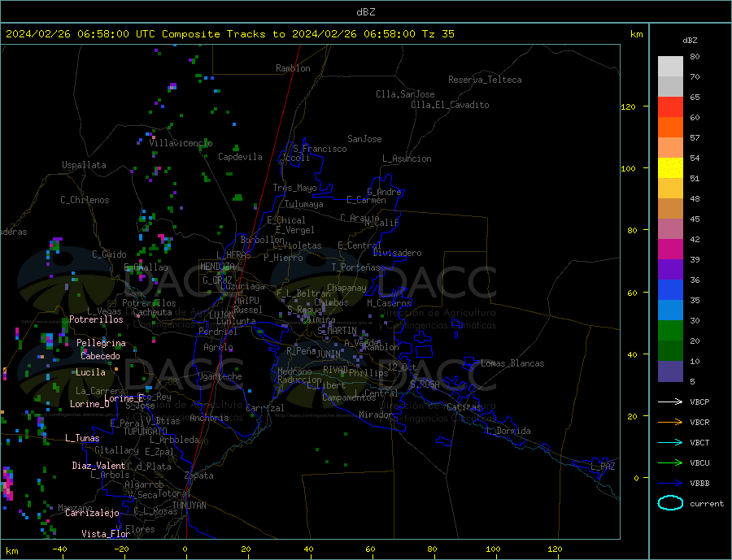Click the Composite Tracks timestamp header text
Viewport: 732px width, 560px height.
pyautogui.click(x=230, y=34)
